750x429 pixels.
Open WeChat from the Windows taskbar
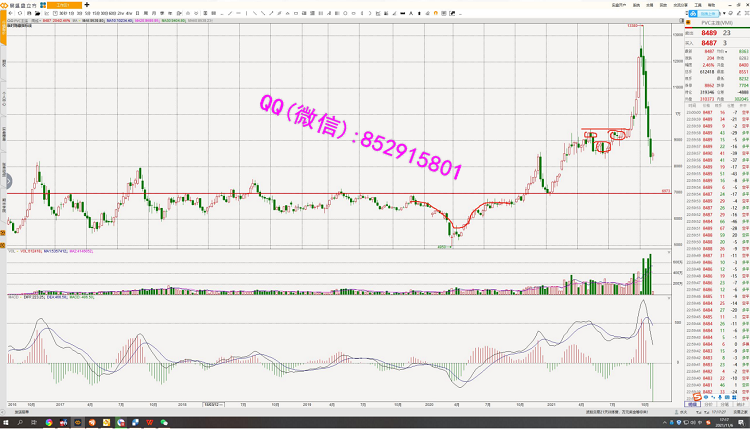[x=163, y=423]
